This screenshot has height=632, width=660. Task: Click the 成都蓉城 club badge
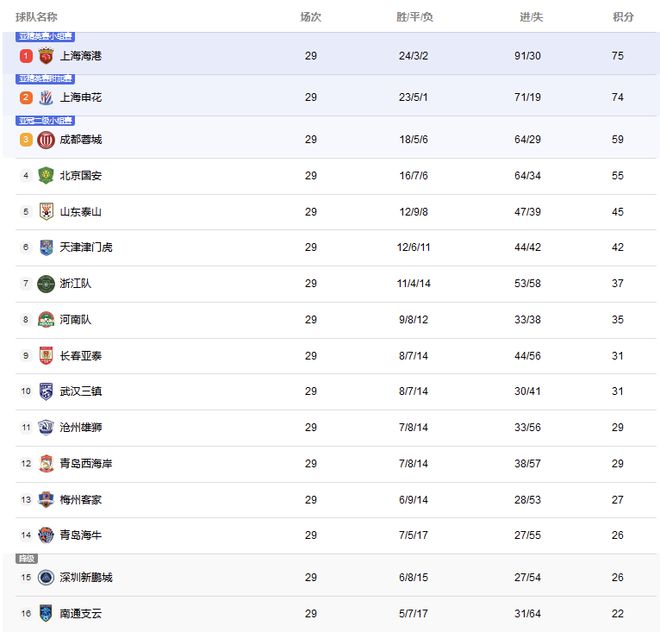tap(46, 140)
